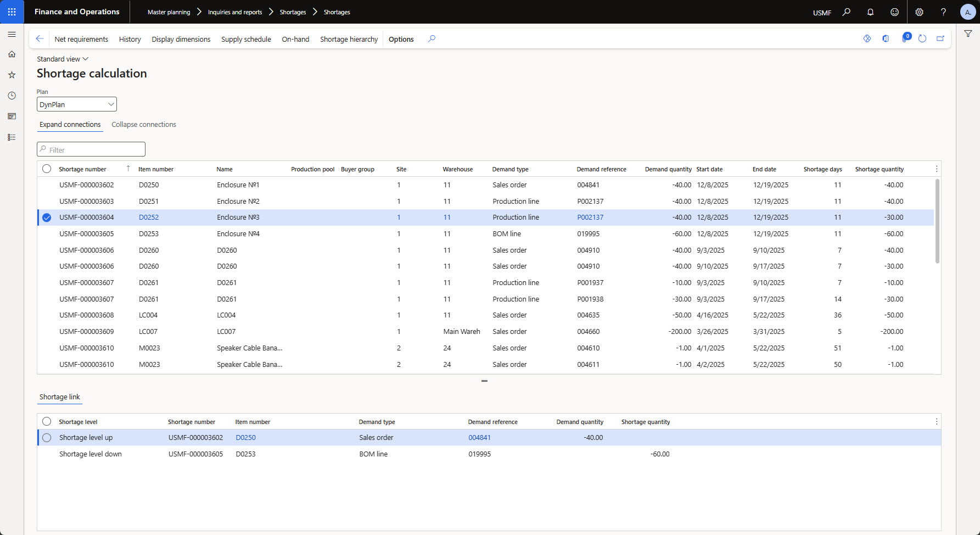Switch to Collapse connections tab
This screenshot has height=535, width=980.
pyautogui.click(x=144, y=125)
